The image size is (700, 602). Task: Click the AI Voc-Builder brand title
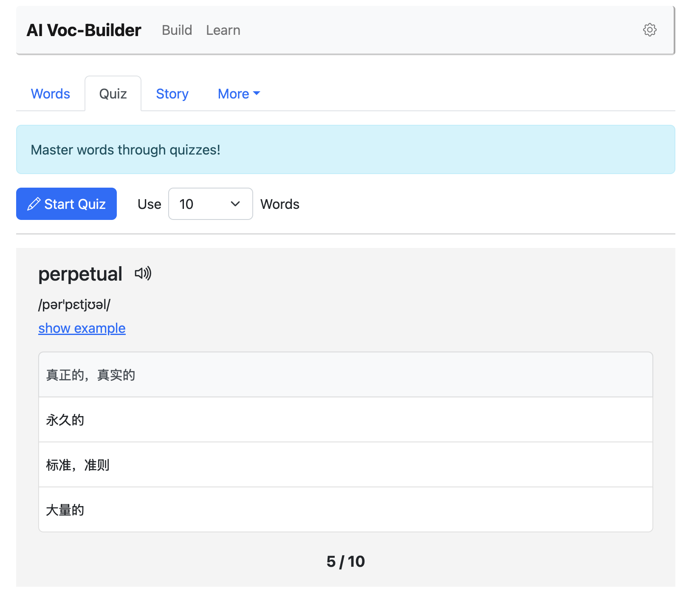pyautogui.click(x=84, y=30)
